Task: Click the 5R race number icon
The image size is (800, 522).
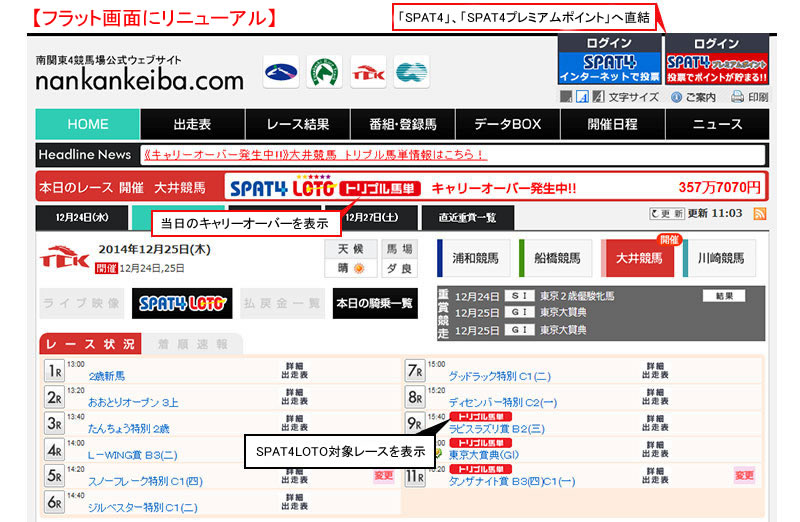Action: [x=55, y=476]
